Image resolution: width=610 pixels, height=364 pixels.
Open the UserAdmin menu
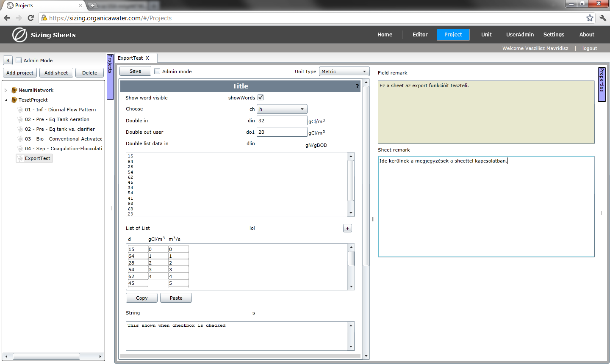[x=520, y=35]
